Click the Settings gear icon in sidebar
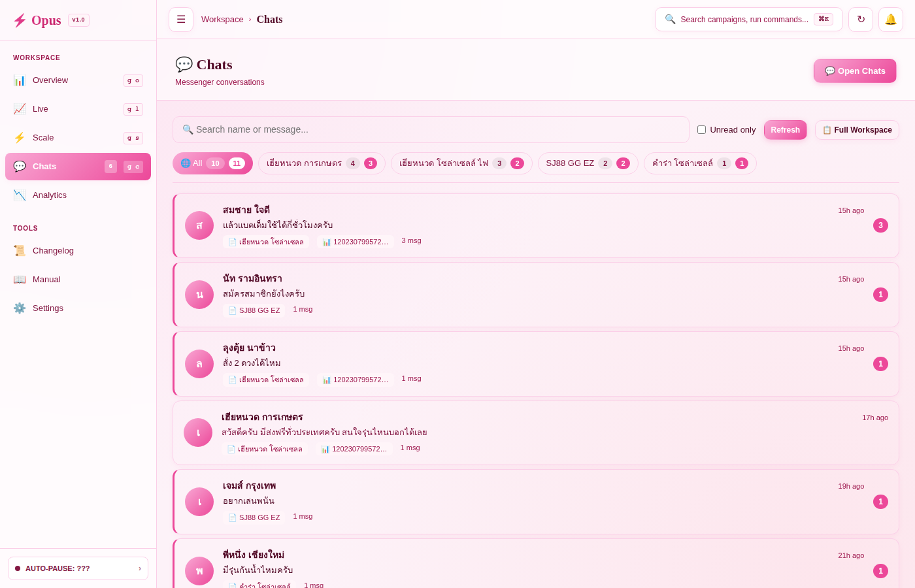This screenshot has width=915, height=588. (x=20, y=308)
